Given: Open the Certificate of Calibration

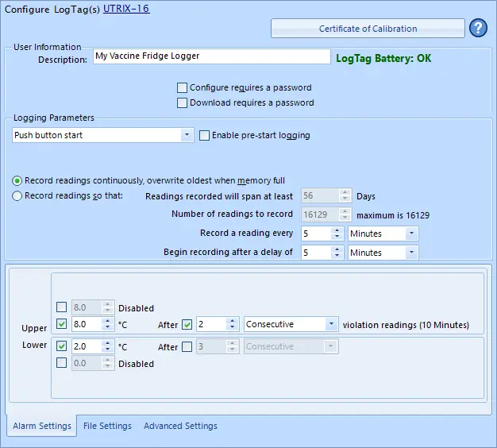Looking at the screenshot, I should (368, 29).
